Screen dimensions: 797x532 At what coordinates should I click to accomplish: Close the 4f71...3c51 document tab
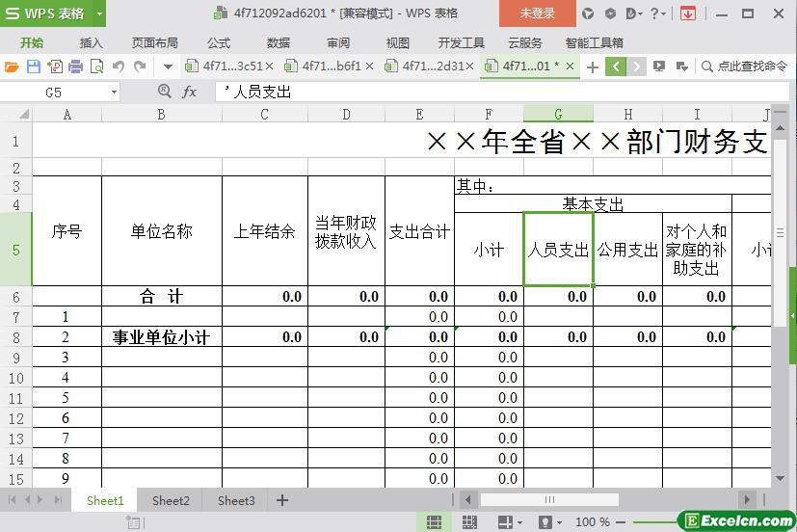(x=270, y=66)
